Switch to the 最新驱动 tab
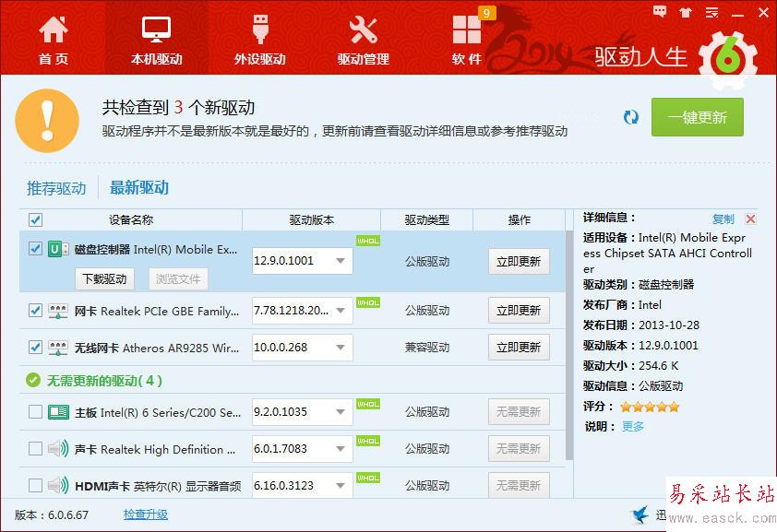 point(139,187)
